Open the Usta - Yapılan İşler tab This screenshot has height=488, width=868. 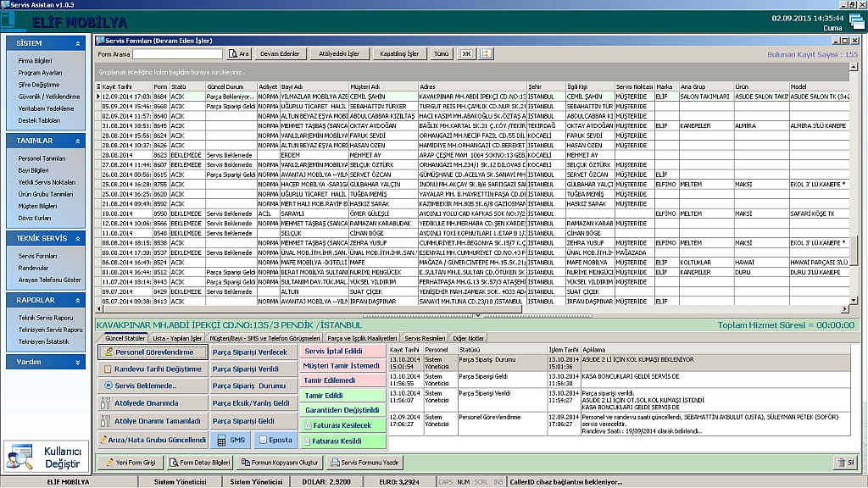coord(177,338)
